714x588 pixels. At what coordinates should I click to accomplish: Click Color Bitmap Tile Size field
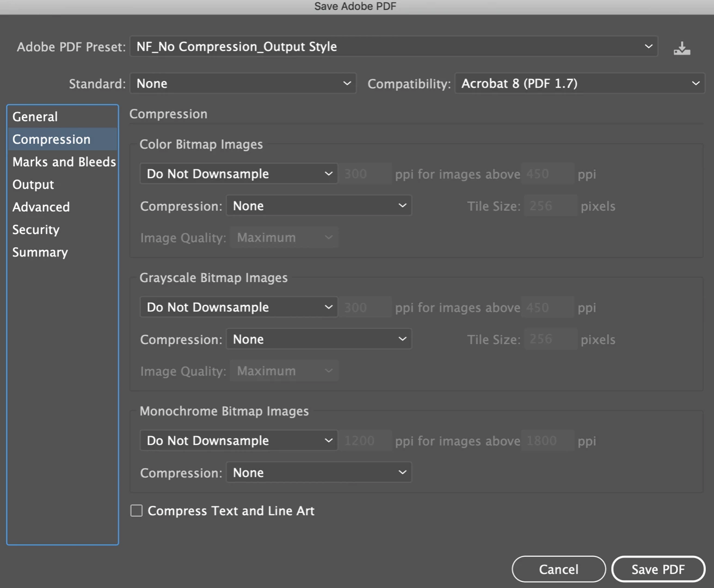[x=551, y=206]
